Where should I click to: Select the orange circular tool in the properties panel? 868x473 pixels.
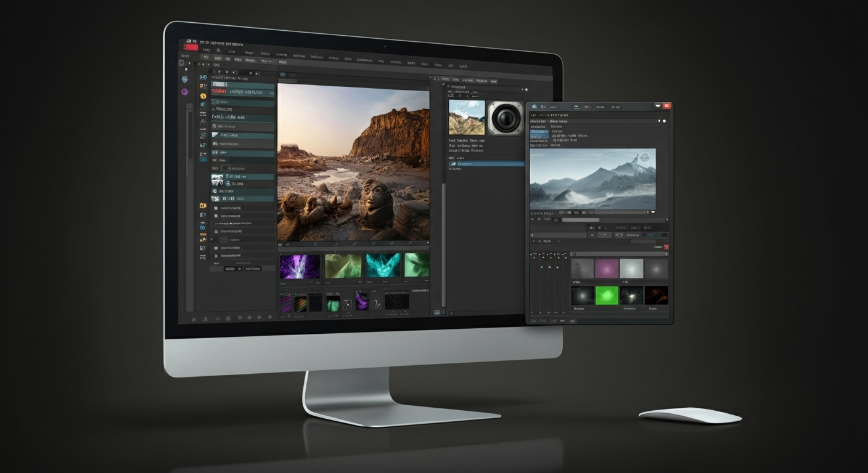tap(203, 97)
